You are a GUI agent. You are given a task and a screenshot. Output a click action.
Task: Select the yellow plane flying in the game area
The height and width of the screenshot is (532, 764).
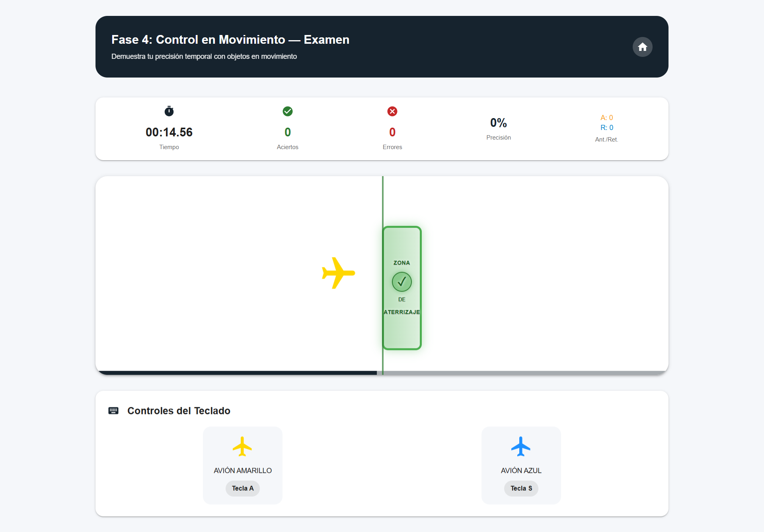(338, 273)
